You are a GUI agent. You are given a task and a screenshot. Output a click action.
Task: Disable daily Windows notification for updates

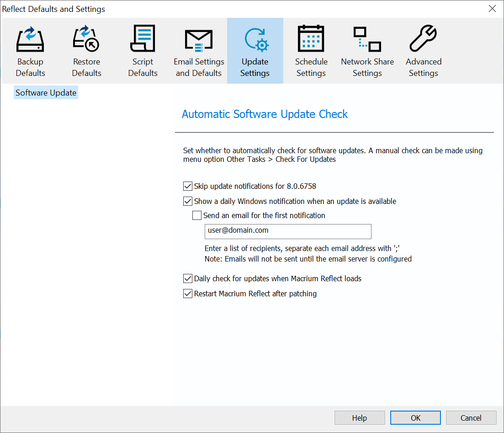[188, 201]
